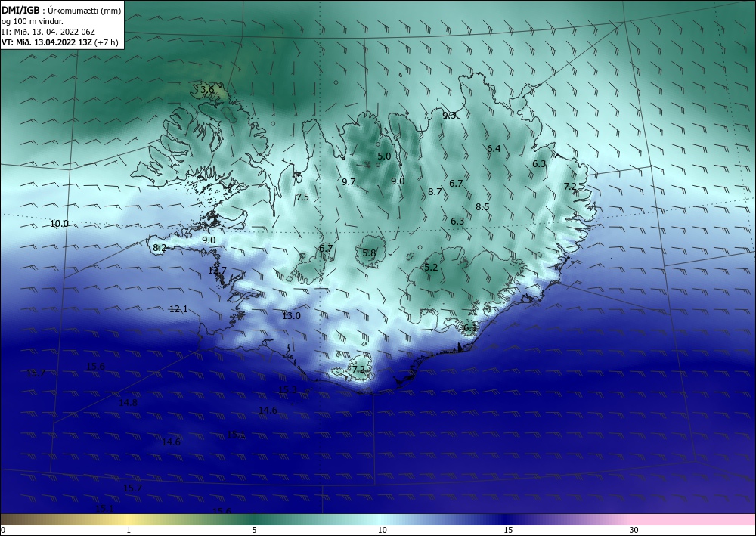The width and height of the screenshot is (756, 536).
Task: Select the 10.0 value west of Iceland
Action: (59, 224)
